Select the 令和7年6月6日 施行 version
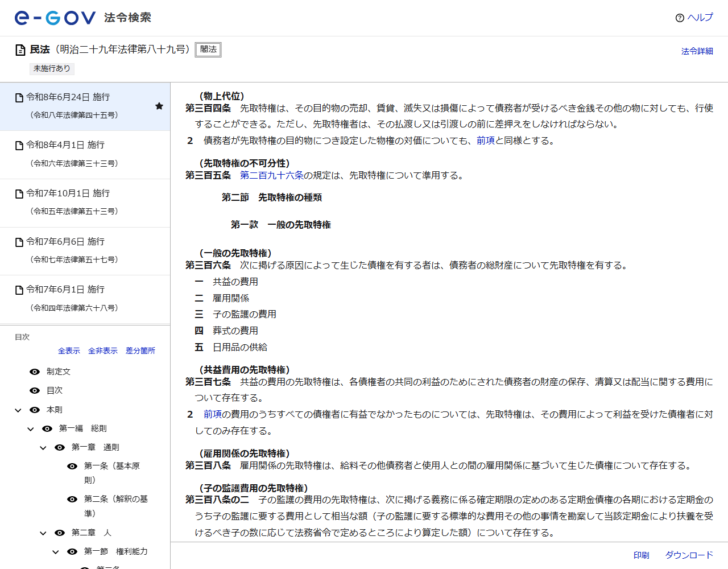The image size is (728, 569). click(x=85, y=251)
